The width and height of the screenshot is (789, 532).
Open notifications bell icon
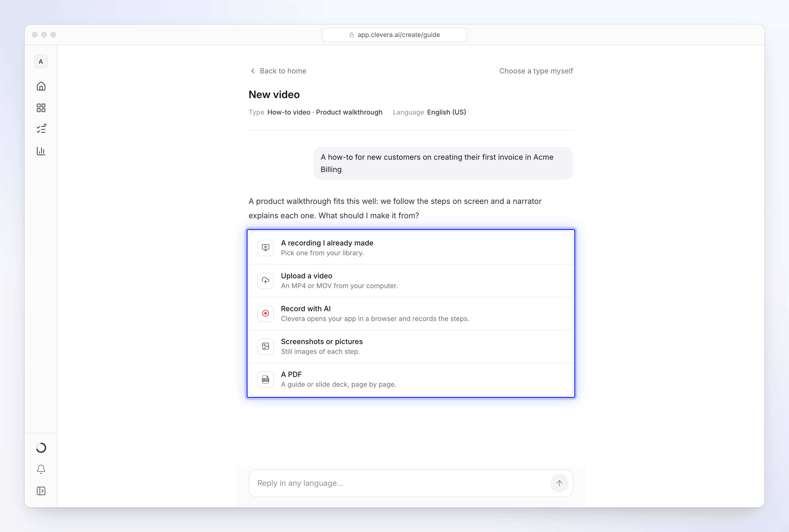point(41,469)
